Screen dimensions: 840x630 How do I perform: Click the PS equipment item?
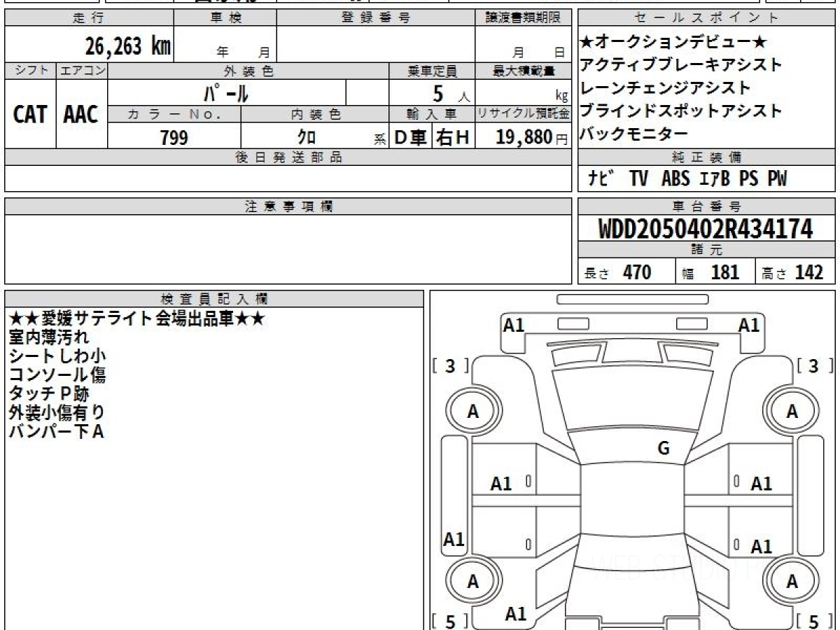point(748,179)
